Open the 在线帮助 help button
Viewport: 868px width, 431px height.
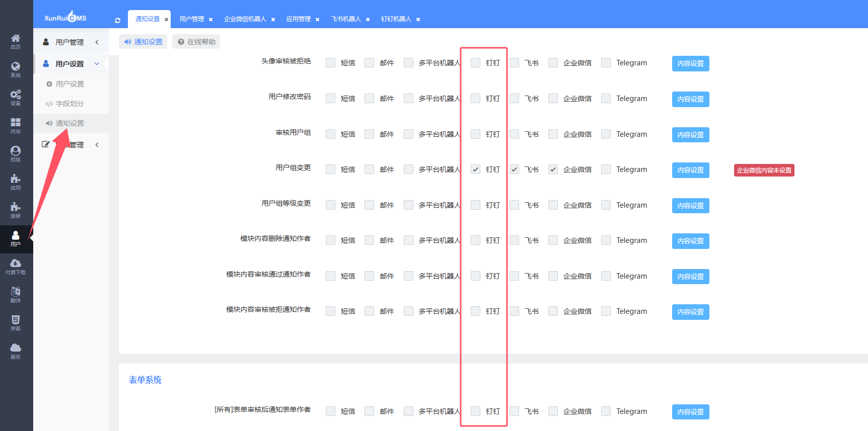pyautogui.click(x=196, y=42)
